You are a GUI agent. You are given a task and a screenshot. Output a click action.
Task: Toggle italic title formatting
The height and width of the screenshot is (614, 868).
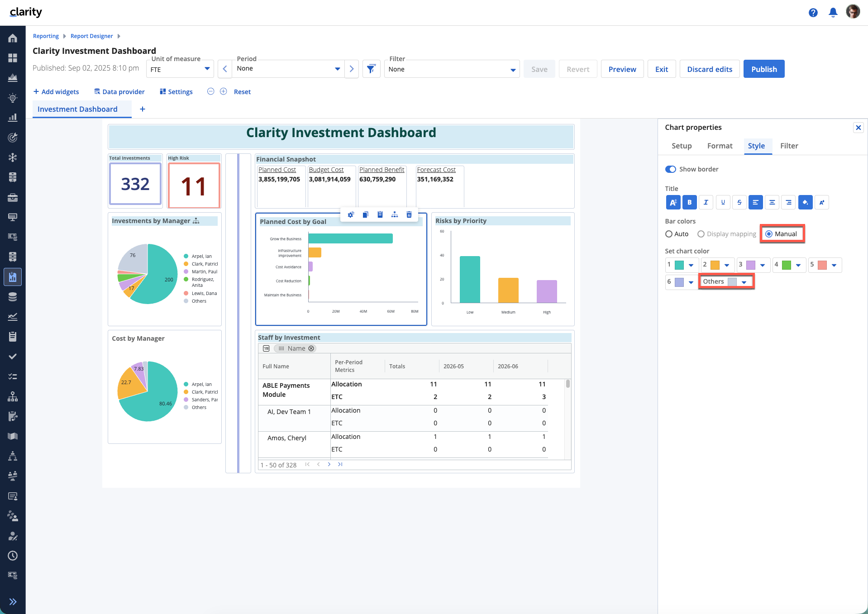tap(706, 202)
